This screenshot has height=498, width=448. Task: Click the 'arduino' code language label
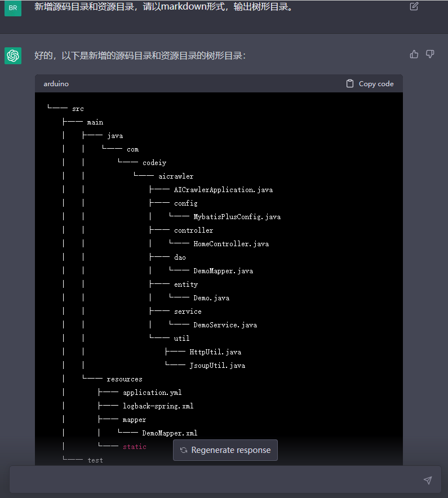pyautogui.click(x=56, y=84)
